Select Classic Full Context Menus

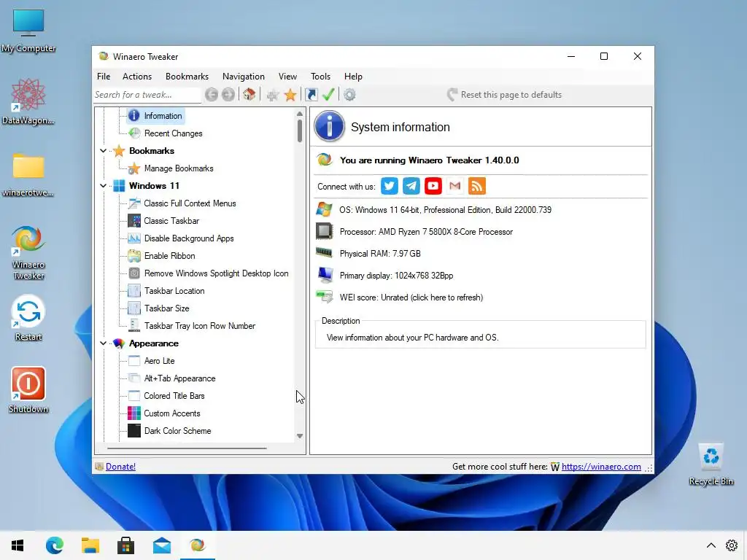[x=190, y=203]
